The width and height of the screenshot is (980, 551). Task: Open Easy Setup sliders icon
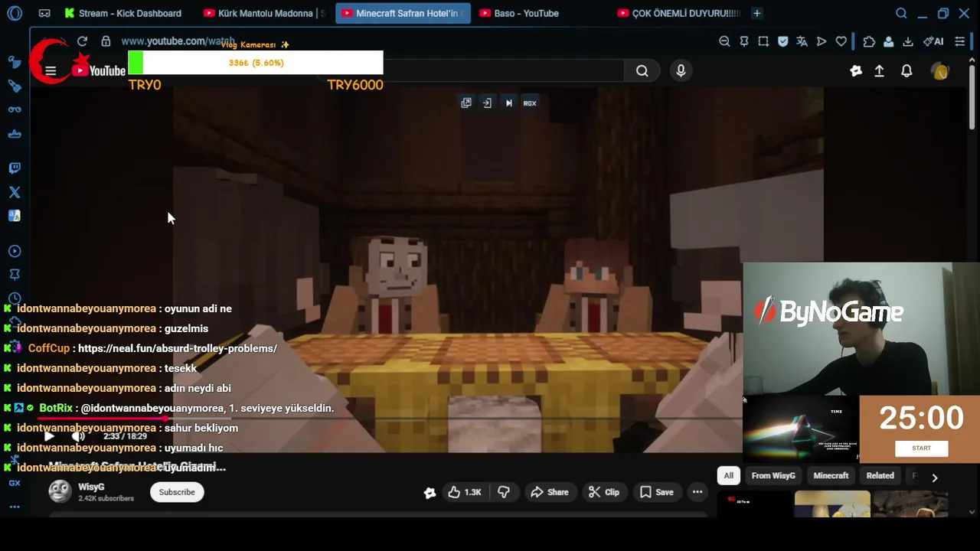tap(959, 41)
